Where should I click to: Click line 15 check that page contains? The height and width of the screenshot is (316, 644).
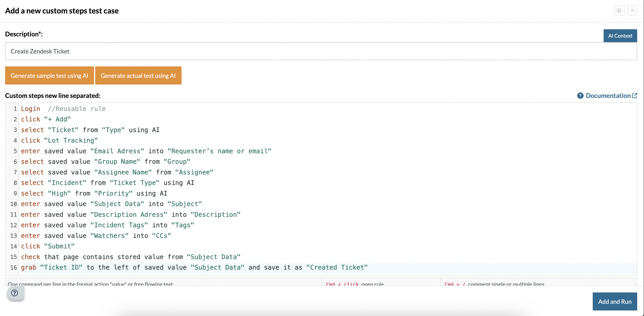131,257
